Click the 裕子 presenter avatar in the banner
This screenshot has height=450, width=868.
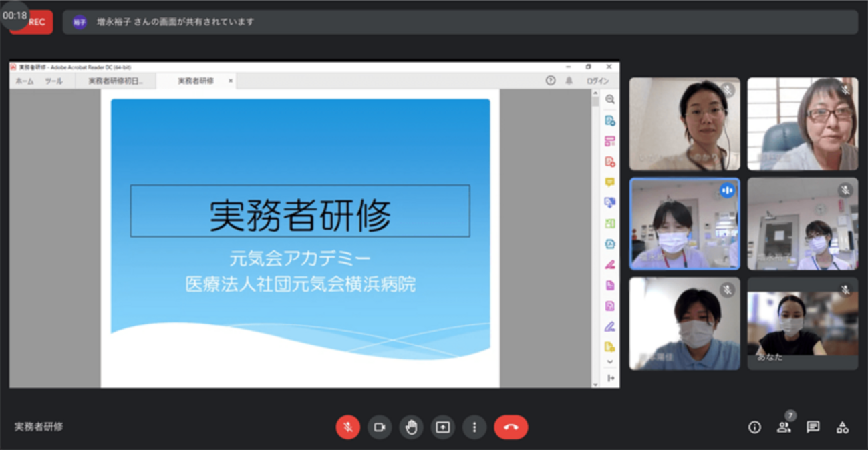pos(80,22)
